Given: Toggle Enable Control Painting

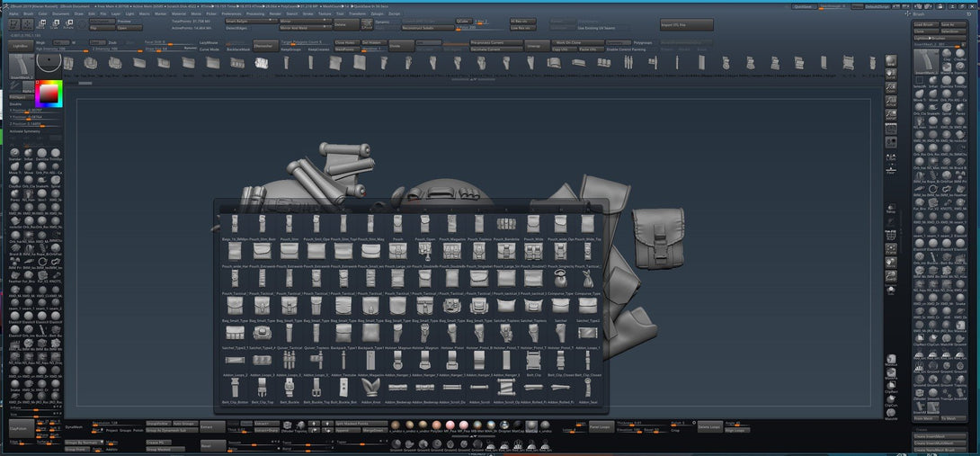Looking at the screenshot, I should tap(626, 49).
